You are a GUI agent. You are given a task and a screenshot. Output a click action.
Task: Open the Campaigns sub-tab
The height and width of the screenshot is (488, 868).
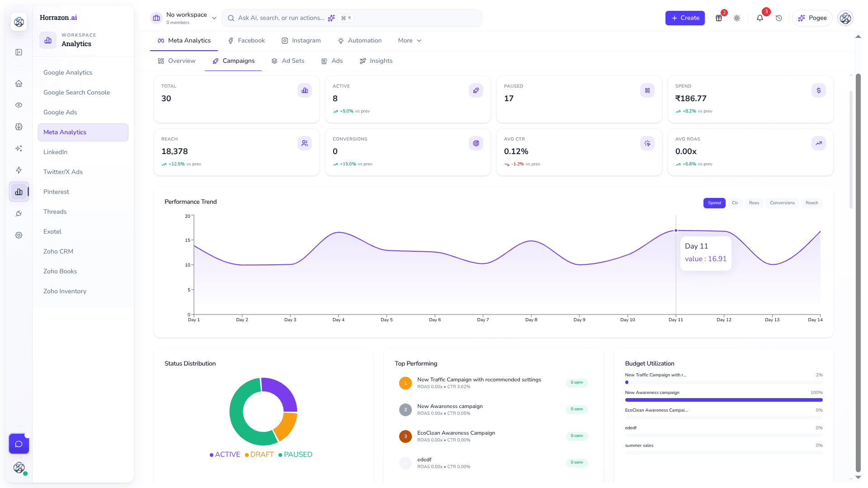tap(233, 61)
